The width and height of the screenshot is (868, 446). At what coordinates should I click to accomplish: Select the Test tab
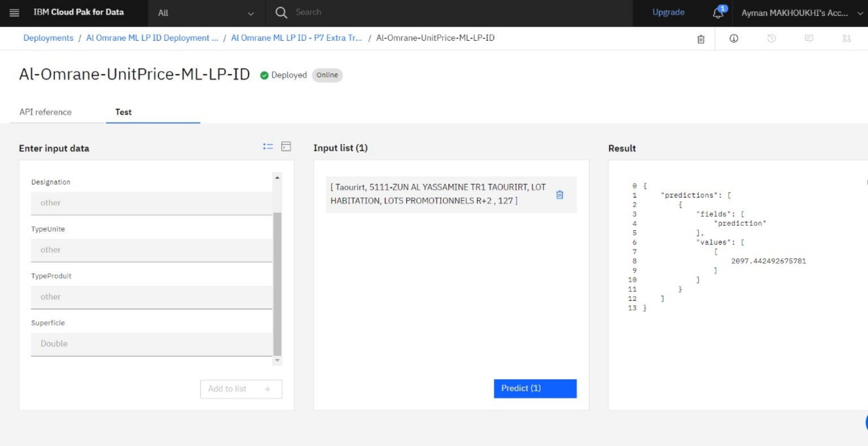[123, 112]
